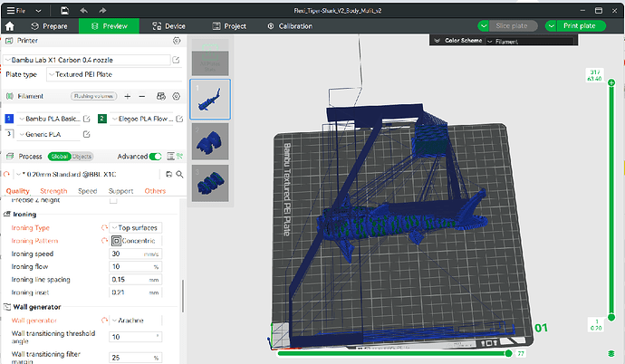Switch to the Prepare tab
The height and width of the screenshot is (364, 625).
tap(49, 26)
